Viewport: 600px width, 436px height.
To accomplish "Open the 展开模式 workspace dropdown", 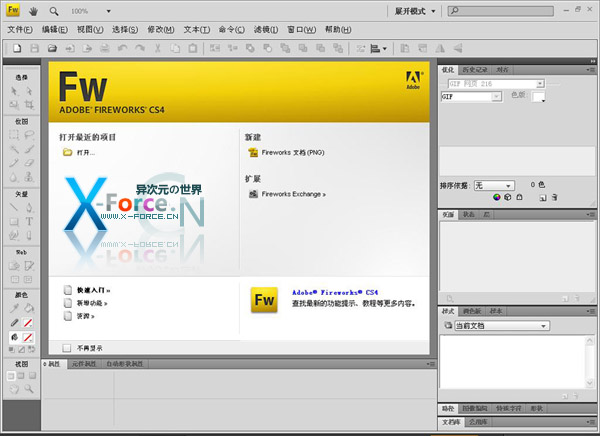I will click(x=415, y=11).
